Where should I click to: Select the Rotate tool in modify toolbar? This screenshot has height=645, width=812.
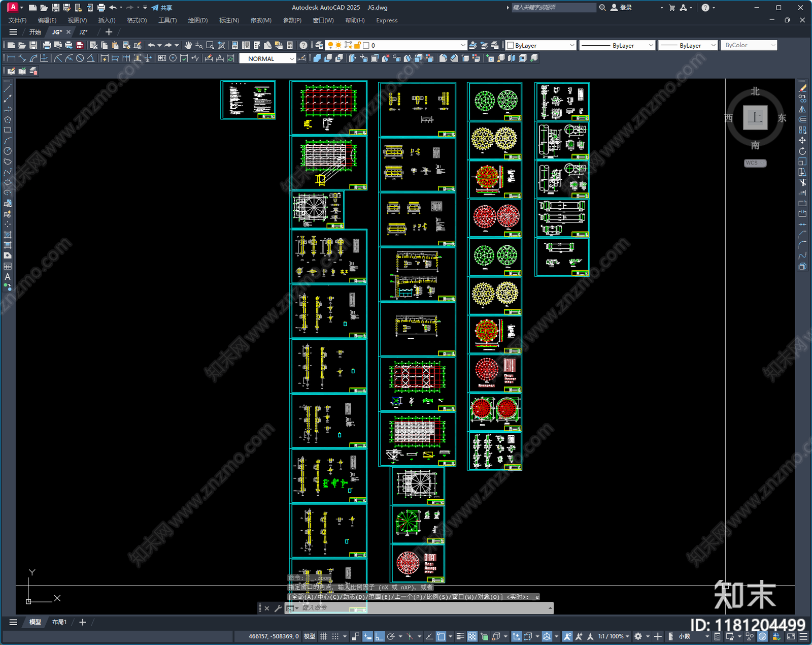pos(802,151)
